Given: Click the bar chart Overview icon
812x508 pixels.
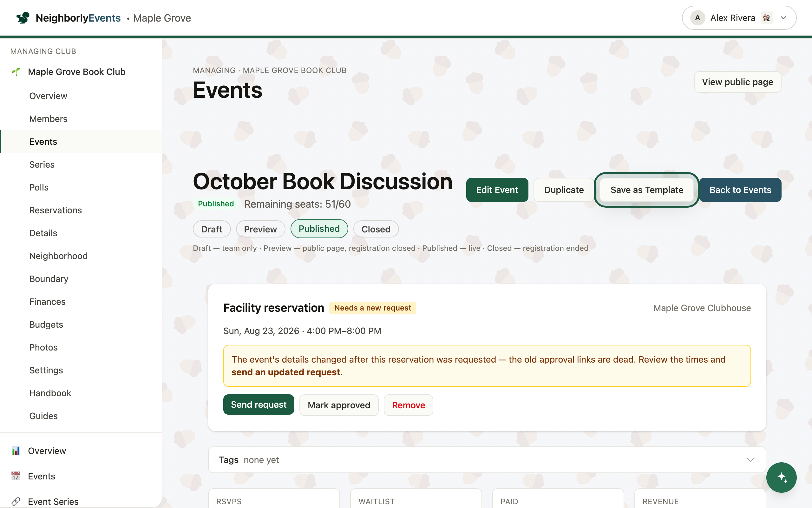Looking at the screenshot, I should (x=16, y=451).
